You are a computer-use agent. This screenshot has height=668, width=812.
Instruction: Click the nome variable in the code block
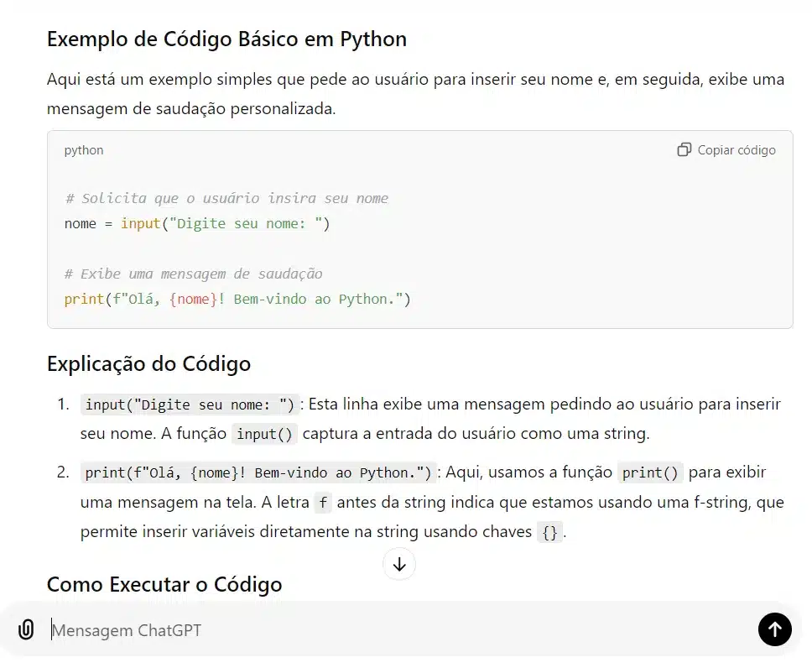click(80, 223)
